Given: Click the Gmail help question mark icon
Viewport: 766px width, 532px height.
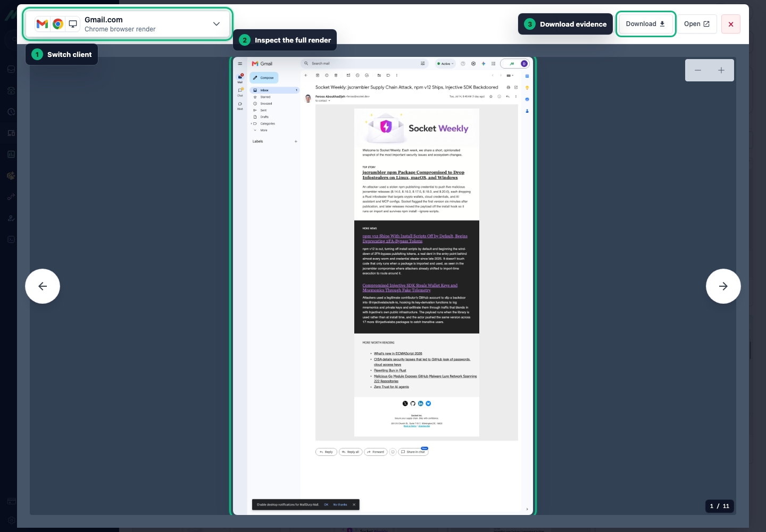Looking at the screenshot, I should (463, 63).
